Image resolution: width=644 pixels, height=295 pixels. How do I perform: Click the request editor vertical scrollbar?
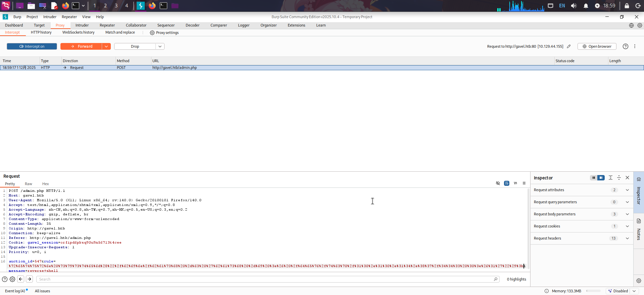(x=528, y=228)
